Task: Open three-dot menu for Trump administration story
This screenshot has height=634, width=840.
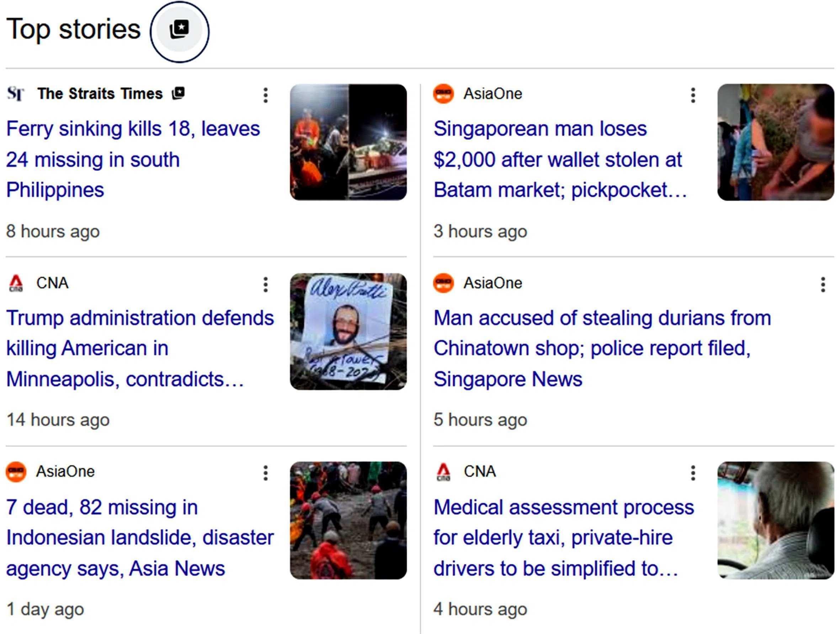Action: (x=265, y=284)
